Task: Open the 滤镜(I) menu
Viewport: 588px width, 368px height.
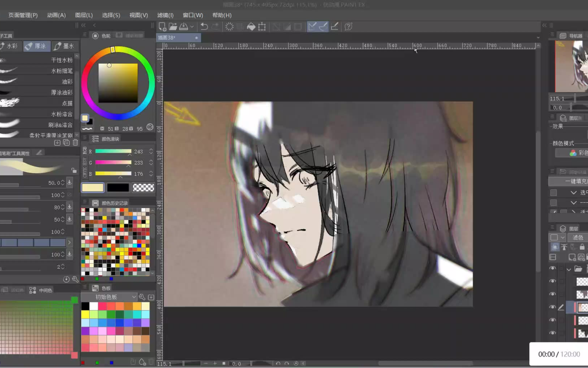Action: coord(165,15)
